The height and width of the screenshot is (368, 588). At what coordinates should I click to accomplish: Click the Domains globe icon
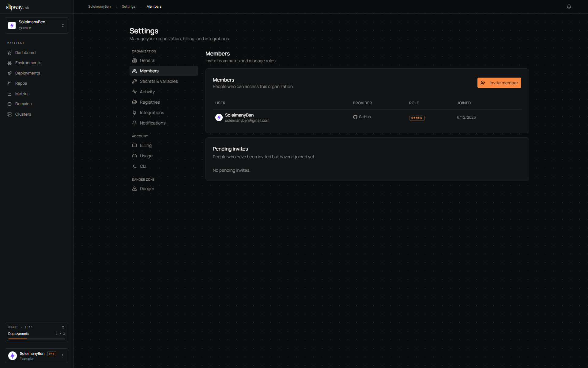(x=9, y=104)
